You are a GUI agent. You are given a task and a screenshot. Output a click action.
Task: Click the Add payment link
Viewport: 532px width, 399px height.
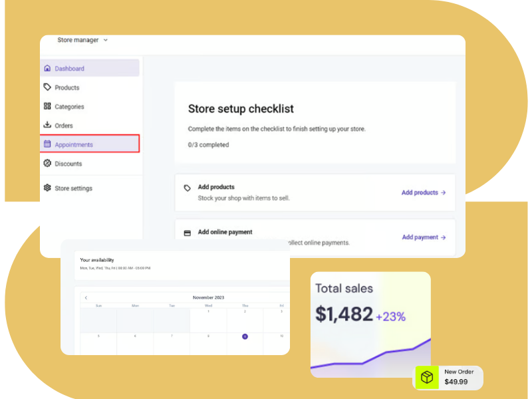pos(423,237)
